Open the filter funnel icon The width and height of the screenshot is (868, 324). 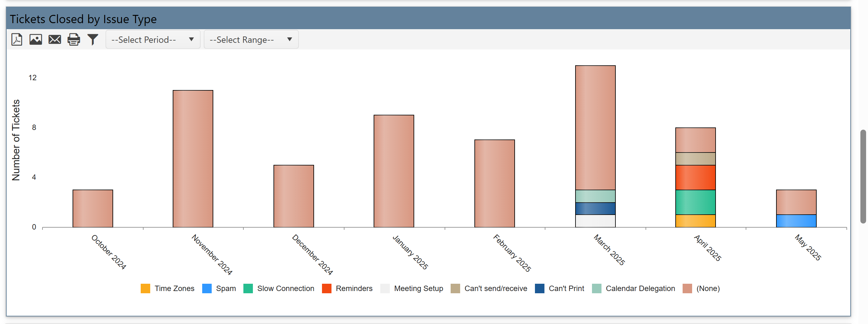[93, 39]
